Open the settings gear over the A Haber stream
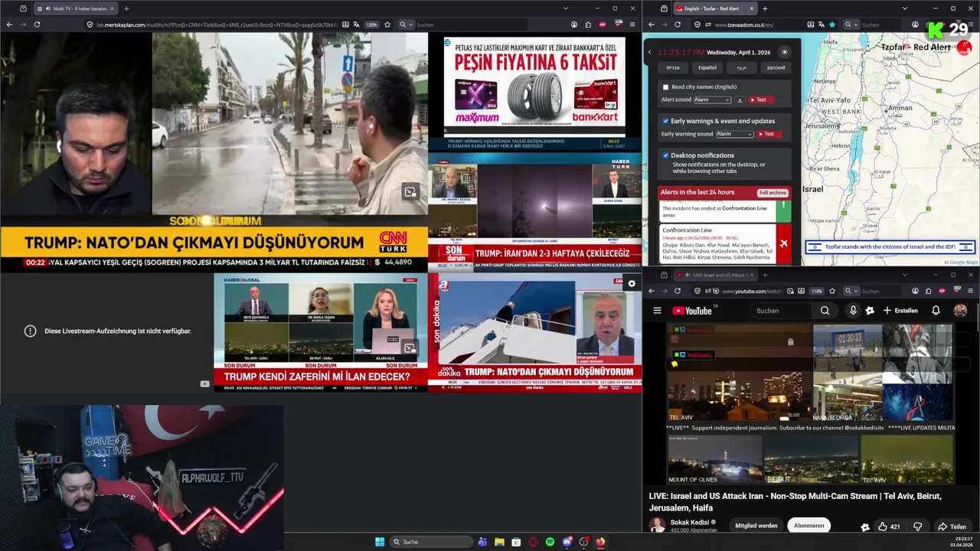 pyautogui.click(x=632, y=284)
